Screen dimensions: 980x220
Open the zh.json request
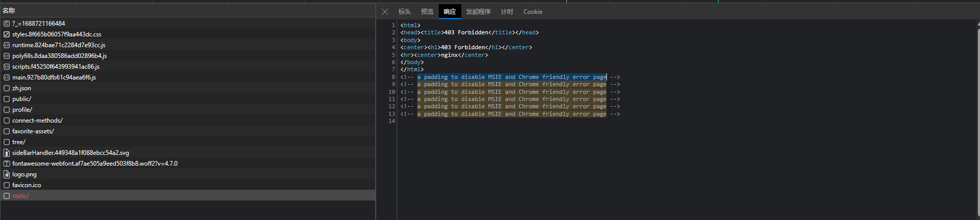(188, 88)
